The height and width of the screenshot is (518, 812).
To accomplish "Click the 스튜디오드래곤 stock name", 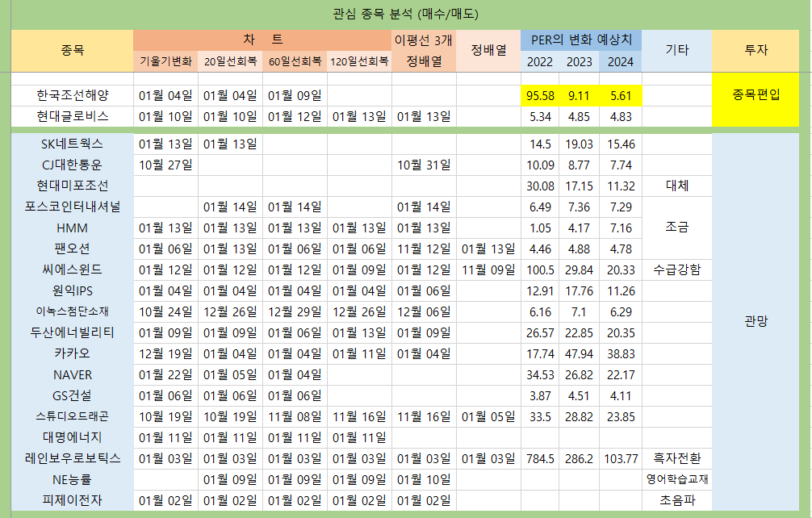I will [x=73, y=416].
